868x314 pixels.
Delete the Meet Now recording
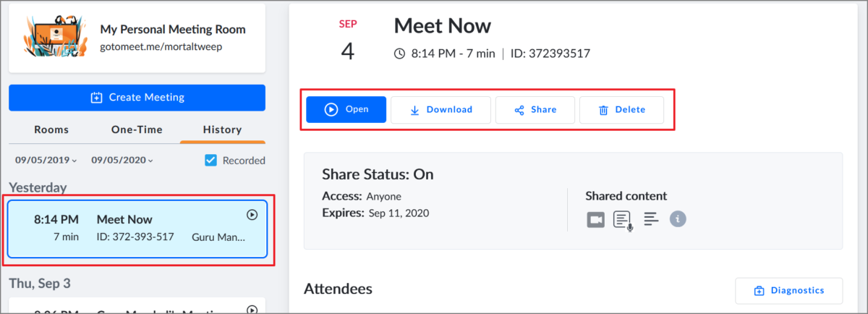(x=621, y=110)
